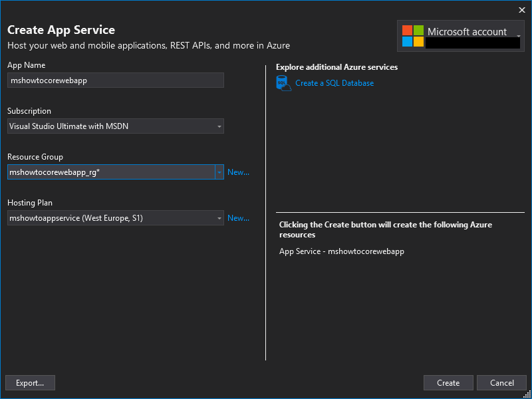Image resolution: width=532 pixels, height=399 pixels.
Task: Select the App Service - mshowtocorewebapp resource text
Action: pos(342,251)
